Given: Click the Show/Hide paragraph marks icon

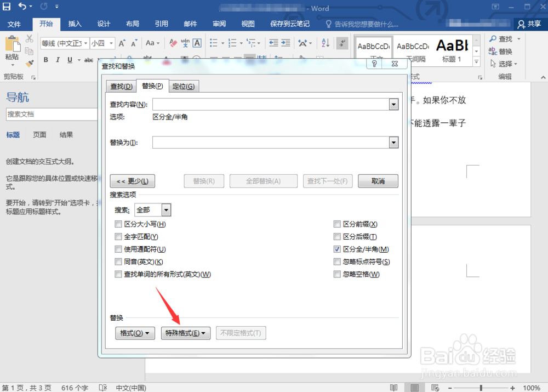Looking at the screenshot, I should tap(341, 43).
